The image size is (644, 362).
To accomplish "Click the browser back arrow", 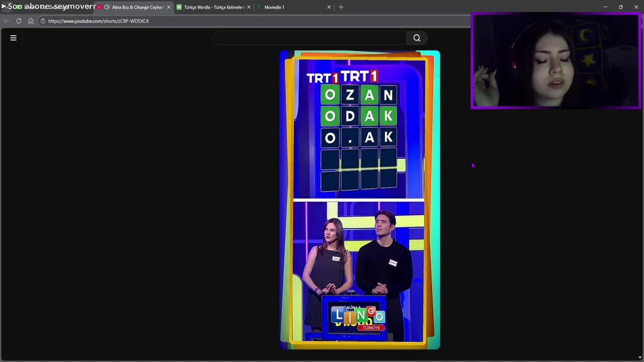I will [x=7, y=21].
